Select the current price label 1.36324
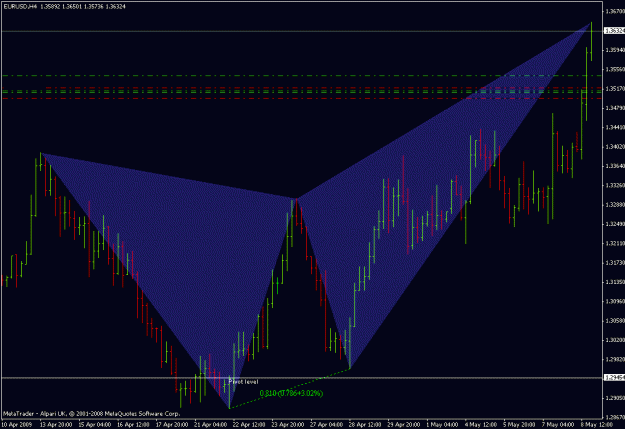 615,31
